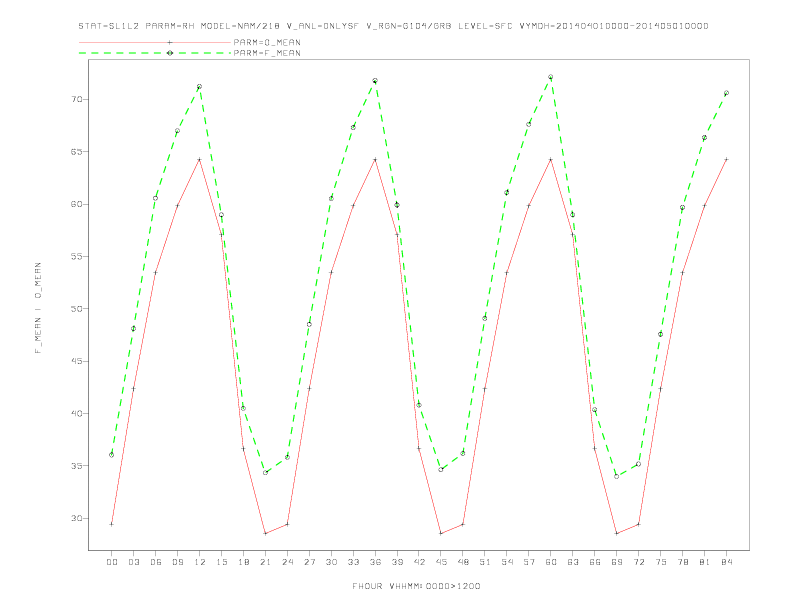Click the red O_MEAN minimum point at hour 45
Viewport: 792px width, 612px height.
[x=441, y=533]
